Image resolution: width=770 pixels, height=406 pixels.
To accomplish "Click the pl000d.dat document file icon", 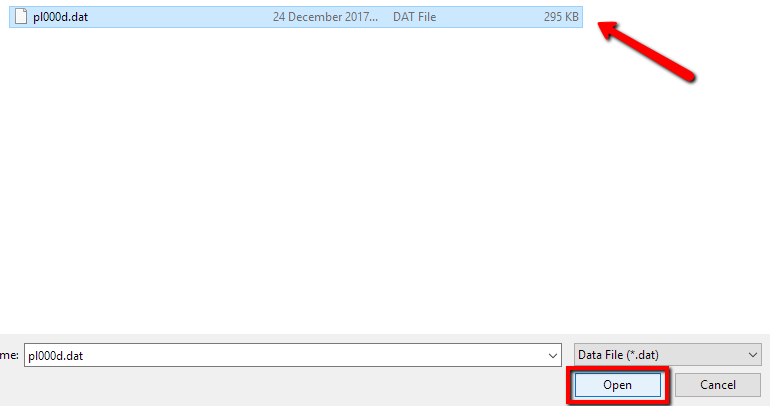I will click(x=21, y=17).
